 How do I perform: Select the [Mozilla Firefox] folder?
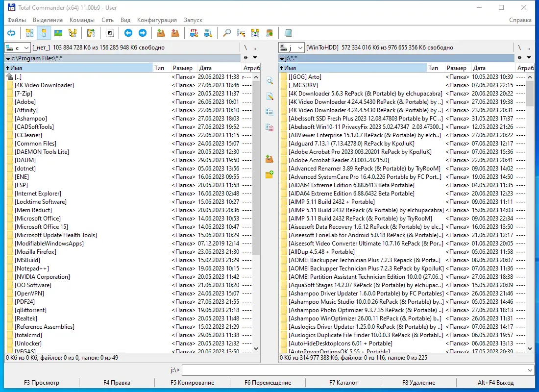click(x=35, y=252)
